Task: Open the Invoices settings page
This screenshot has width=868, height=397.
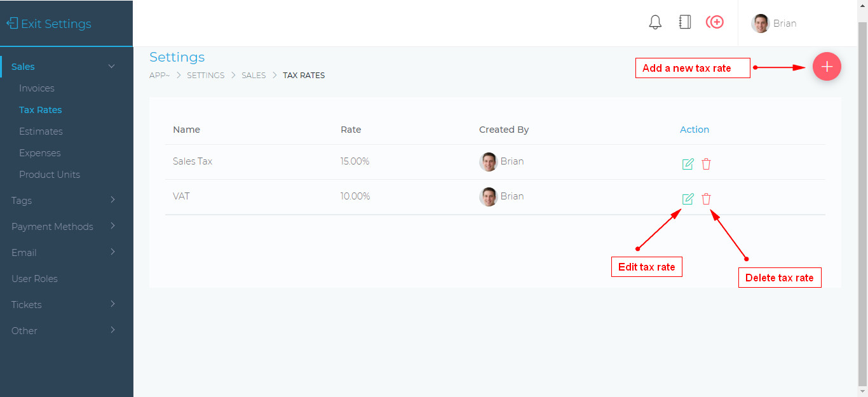Action: click(37, 88)
